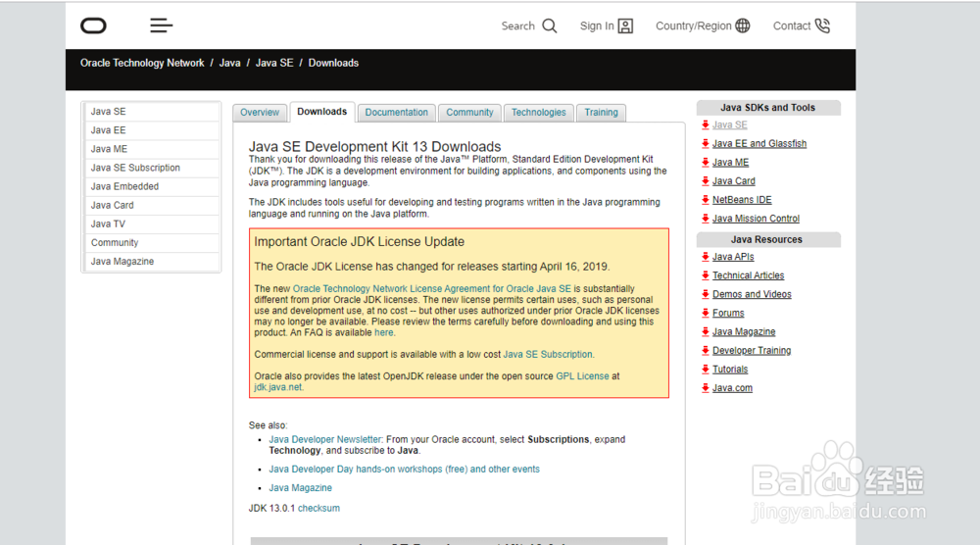The height and width of the screenshot is (545, 980).
Task: Click the FAQ 'here' link
Action: click(x=384, y=332)
